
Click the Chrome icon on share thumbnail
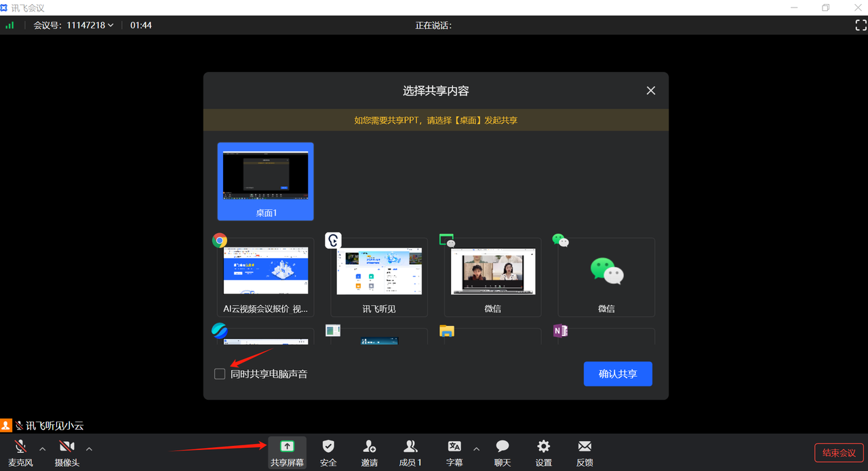coord(219,240)
